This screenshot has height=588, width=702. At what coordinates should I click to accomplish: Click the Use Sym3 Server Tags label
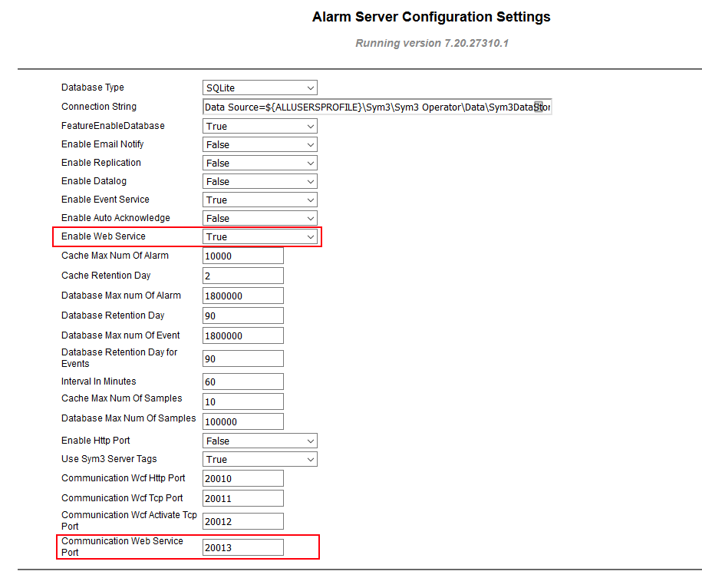(x=109, y=459)
